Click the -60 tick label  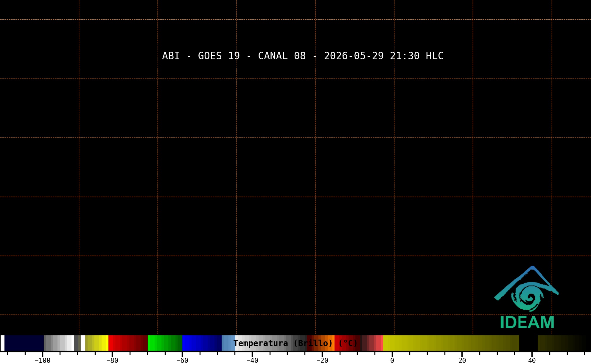click(182, 360)
